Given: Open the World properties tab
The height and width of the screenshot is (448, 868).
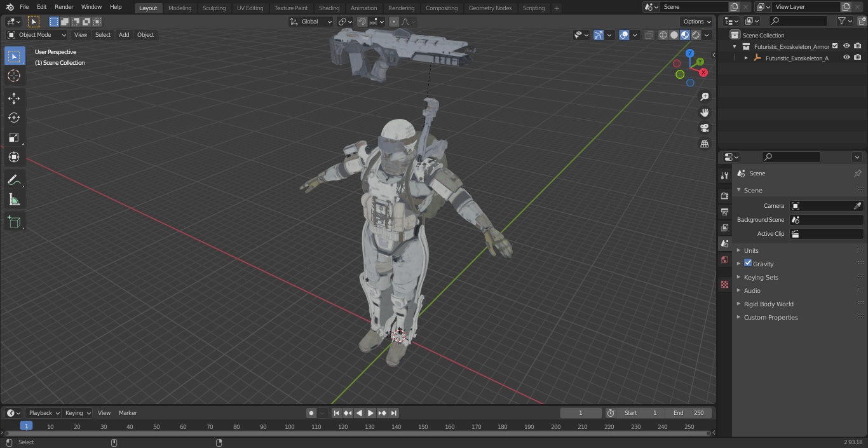Looking at the screenshot, I should click(724, 259).
